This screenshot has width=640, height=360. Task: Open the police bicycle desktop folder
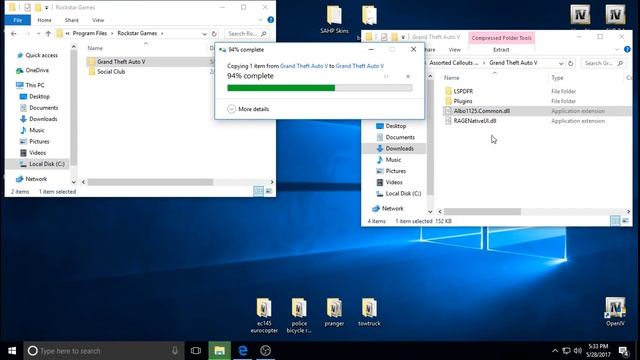pyautogui.click(x=299, y=315)
